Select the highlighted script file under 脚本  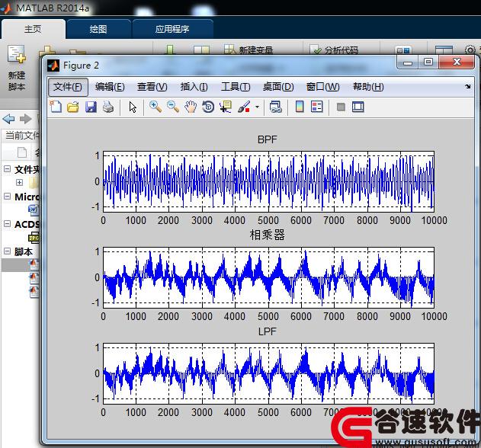coord(21,265)
